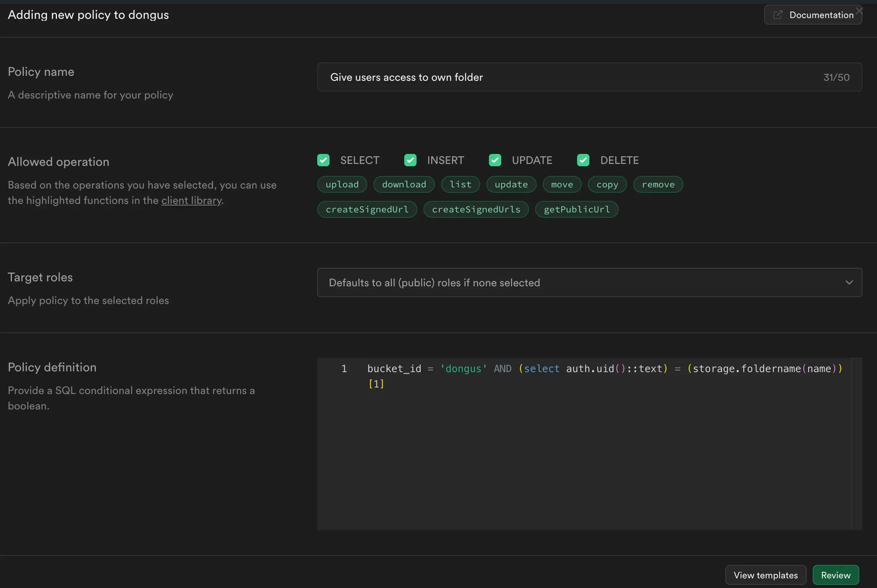Screen dimensions: 877x588
Task: Click the download function tag icon
Action: [404, 184]
